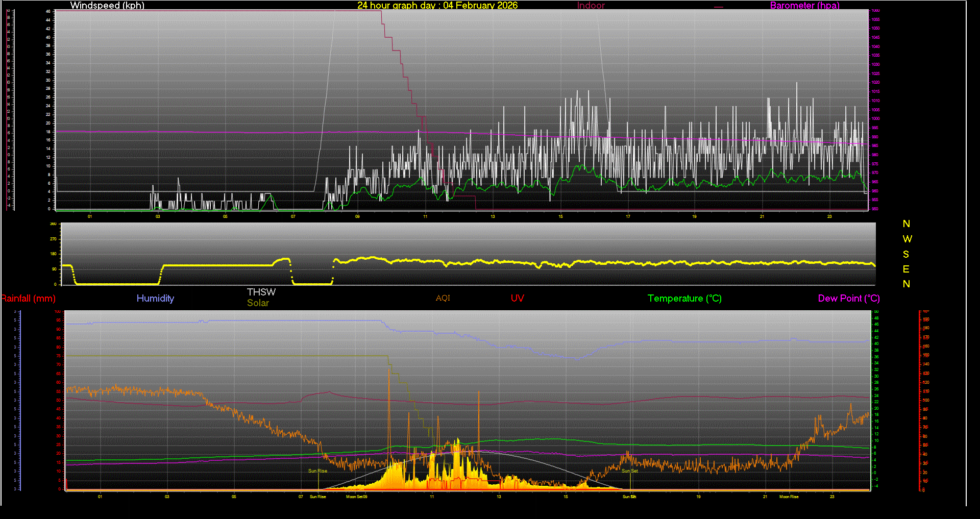
Task: Click the Indoor legend label
Action: 591,6
